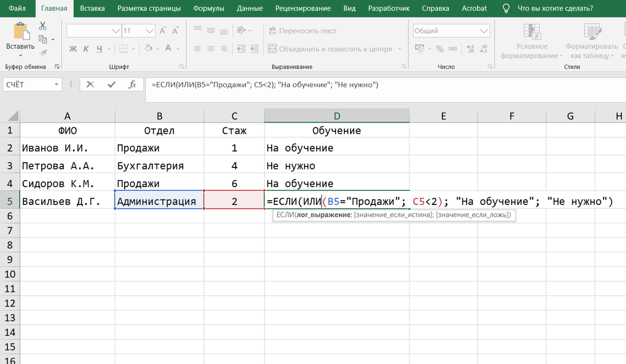Viewport: 626px width, 364px height.
Task: Click лог_выражение in the formula tooltip
Action: tap(323, 215)
